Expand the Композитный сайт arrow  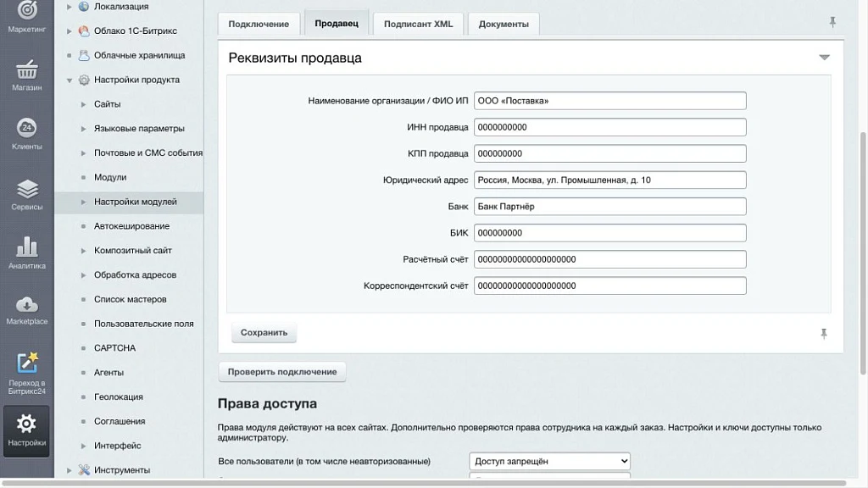[84, 251]
